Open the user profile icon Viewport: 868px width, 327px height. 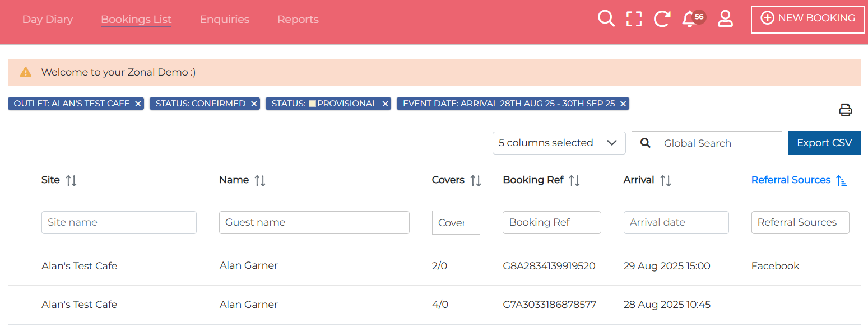(725, 18)
